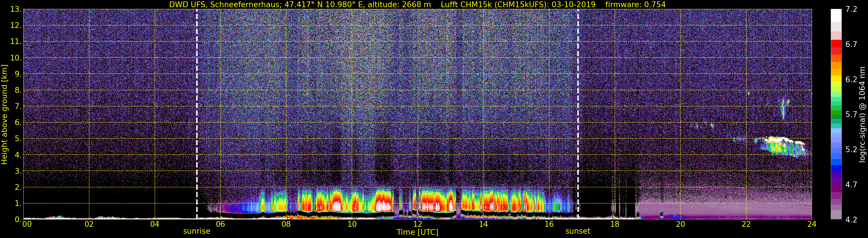The height and width of the screenshot is (238, 868).
Task: Click the height axis tick label '10.'
Action: 16,58
